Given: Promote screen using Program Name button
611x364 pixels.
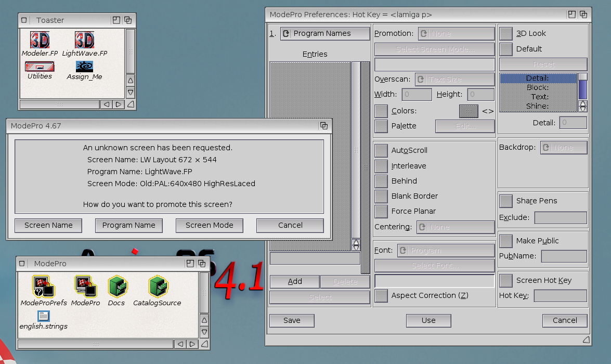Looking at the screenshot, I should pyautogui.click(x=128, y=225).
